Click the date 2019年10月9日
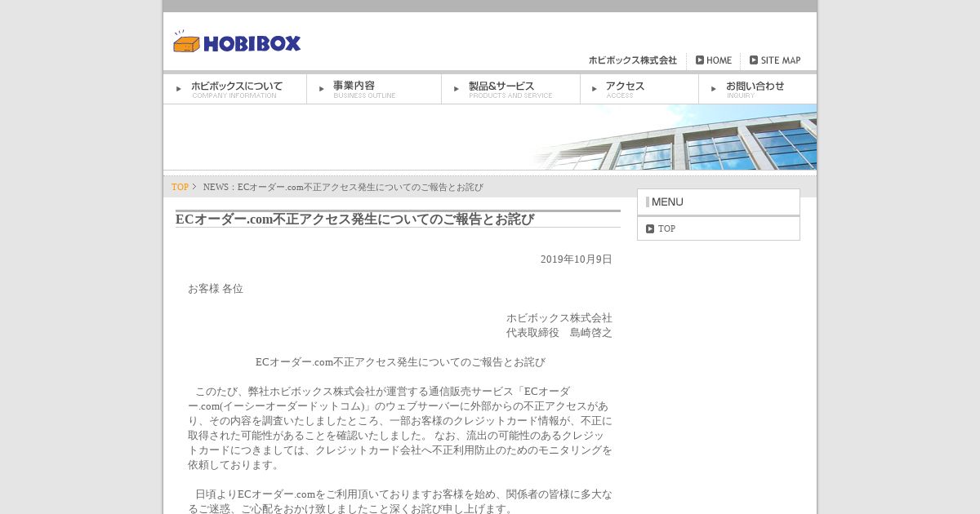The image size is (980, 514). 577,259
